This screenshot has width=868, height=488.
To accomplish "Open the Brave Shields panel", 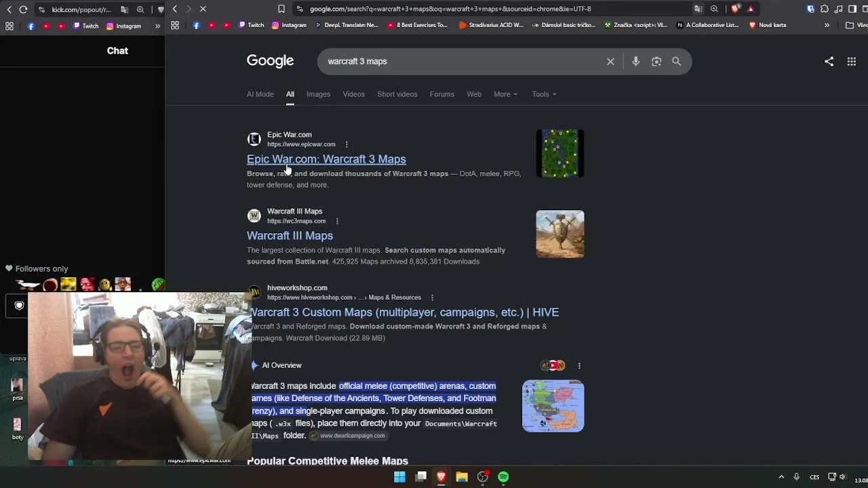I will click(x=736, y=9).
